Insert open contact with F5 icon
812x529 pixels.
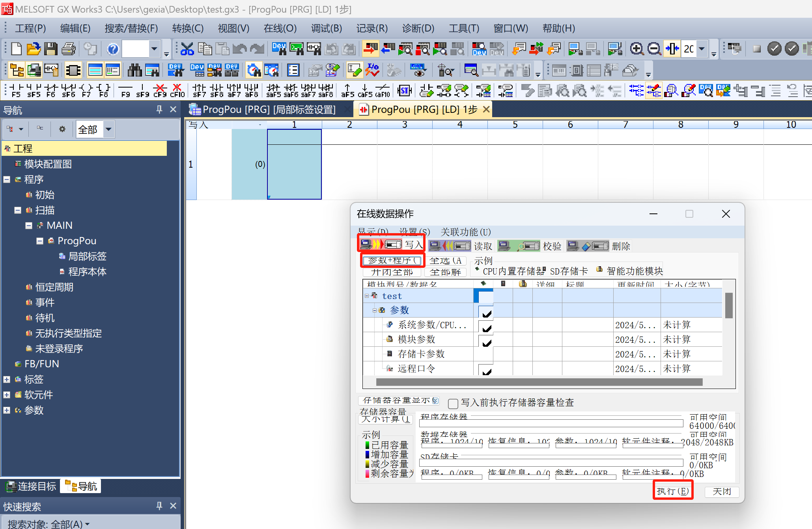[16, 90]
